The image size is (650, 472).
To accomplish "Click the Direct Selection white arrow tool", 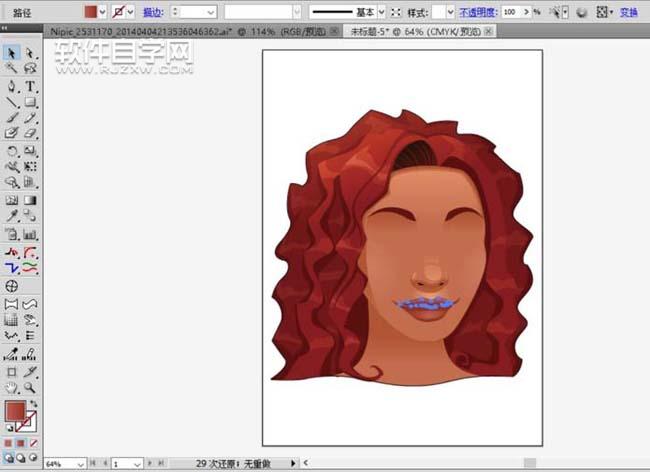I will [30, 53].
